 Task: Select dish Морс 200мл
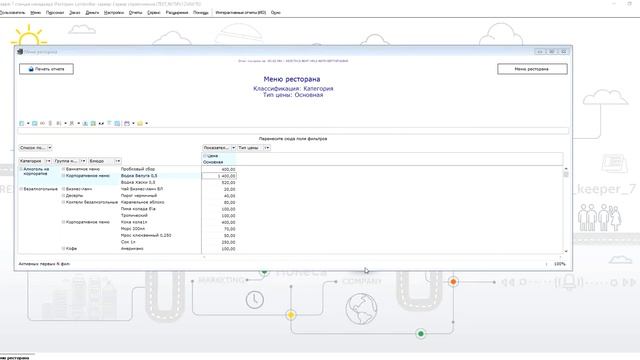click(133, 229)
